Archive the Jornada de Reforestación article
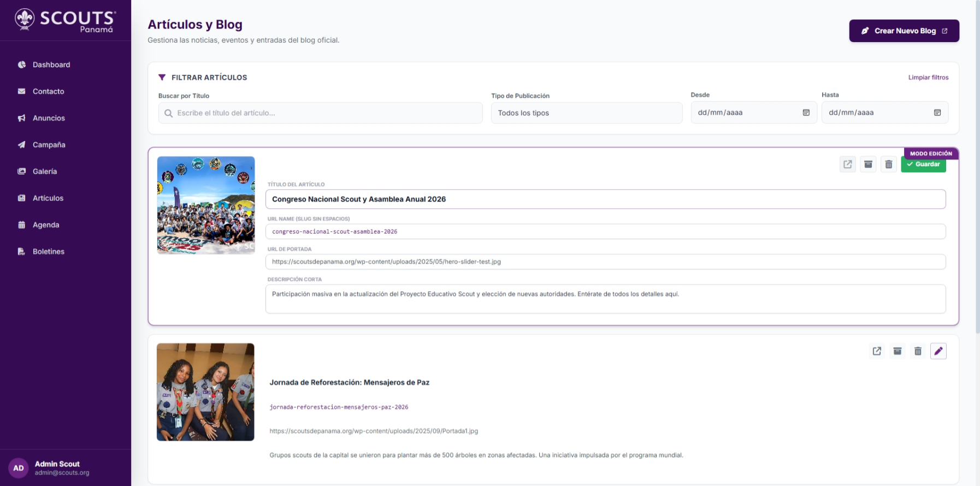This screenshot has height=486, width=980. (x=897, y=351)
